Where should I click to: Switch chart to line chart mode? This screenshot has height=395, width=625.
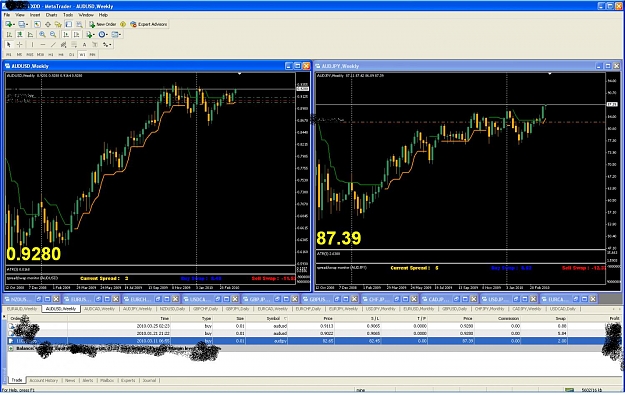click(30, 35)
